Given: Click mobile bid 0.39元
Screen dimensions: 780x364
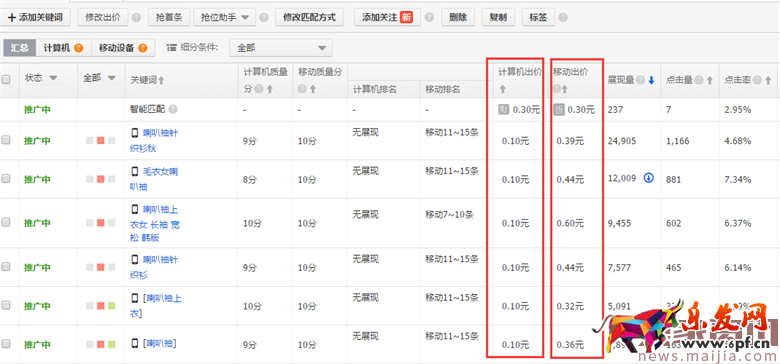Looking at the screenshot, I should (x=571, y=141).
